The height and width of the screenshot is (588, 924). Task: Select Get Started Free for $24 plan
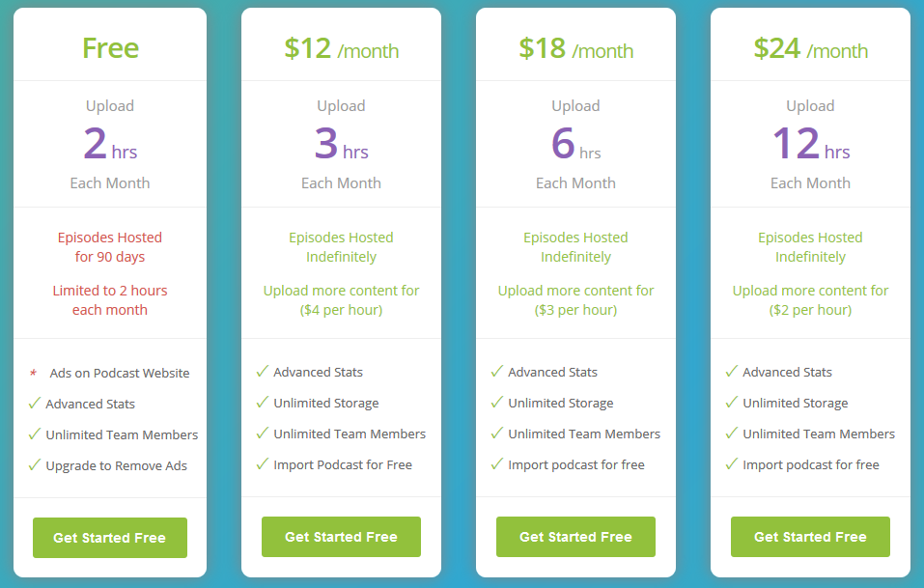[810, 537]
